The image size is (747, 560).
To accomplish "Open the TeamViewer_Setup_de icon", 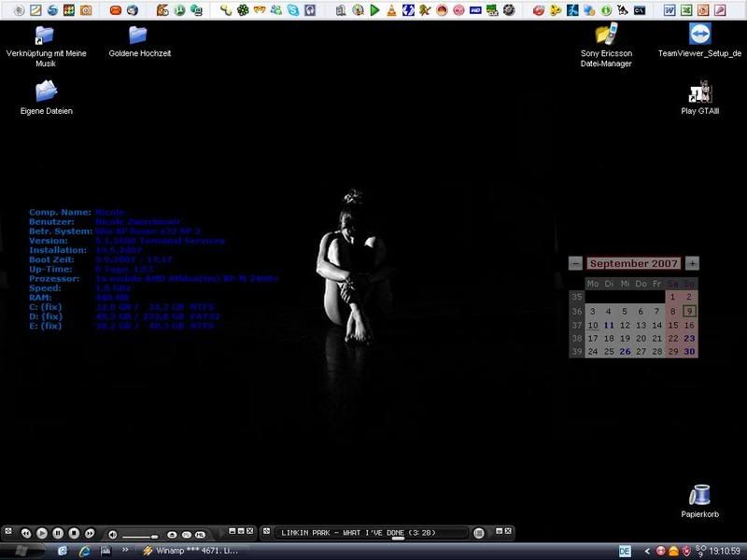I will pos(699,35).
